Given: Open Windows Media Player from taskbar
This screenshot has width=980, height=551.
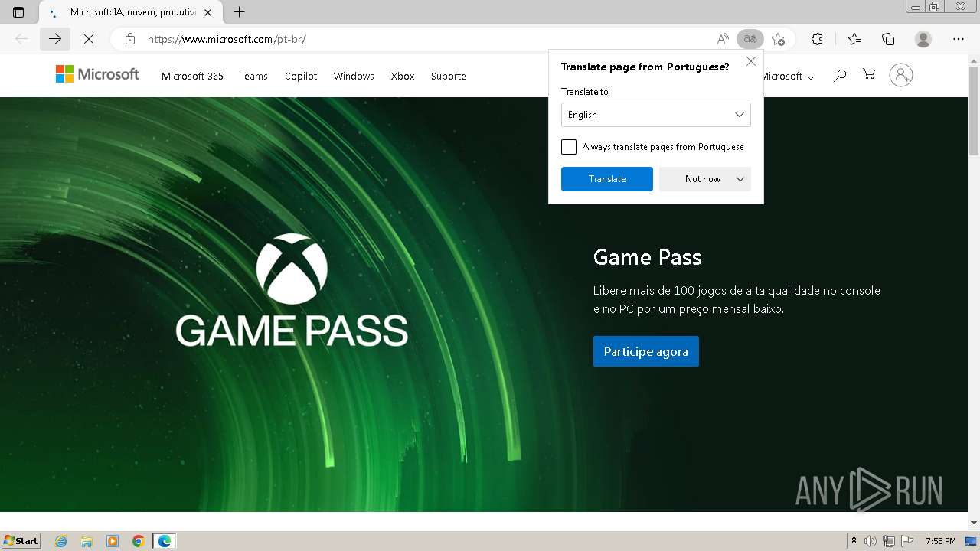Looking at the screenshot, I should [113, 541].
